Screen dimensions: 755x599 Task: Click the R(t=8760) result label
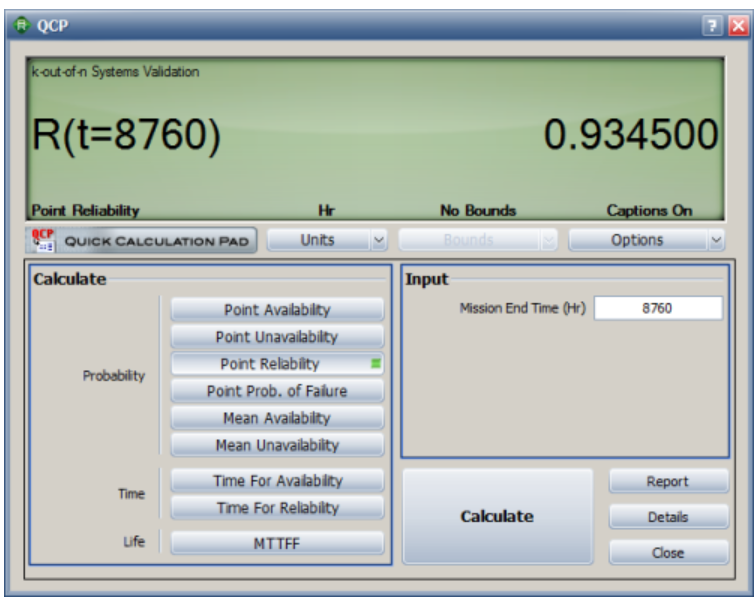coord(126,136)
